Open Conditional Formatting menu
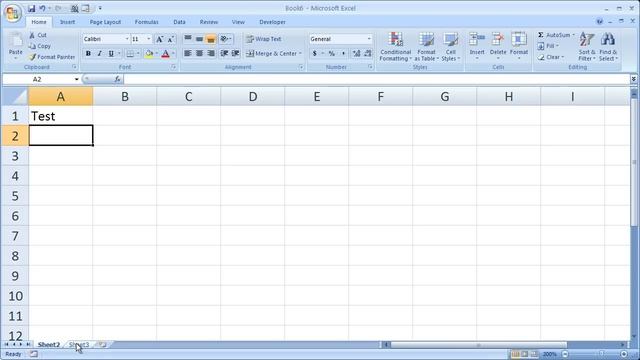Viewport: 640px width, 360px height. click(396, 47)
